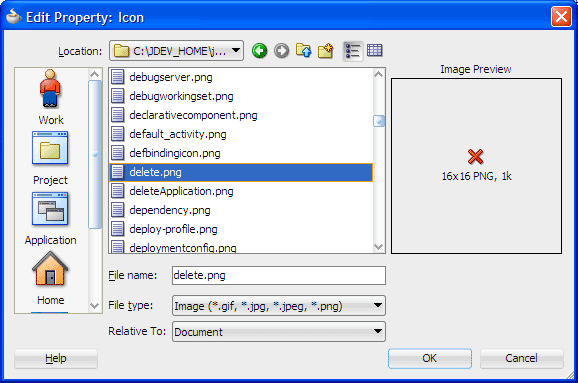
Task: Open the Application shortcut location
Action: click(51, 219)
